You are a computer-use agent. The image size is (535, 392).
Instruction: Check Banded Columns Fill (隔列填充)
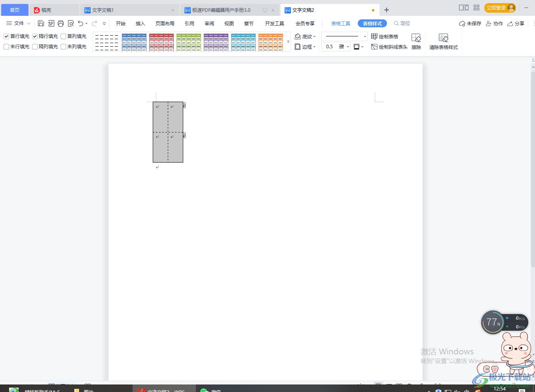pos(35,47)
